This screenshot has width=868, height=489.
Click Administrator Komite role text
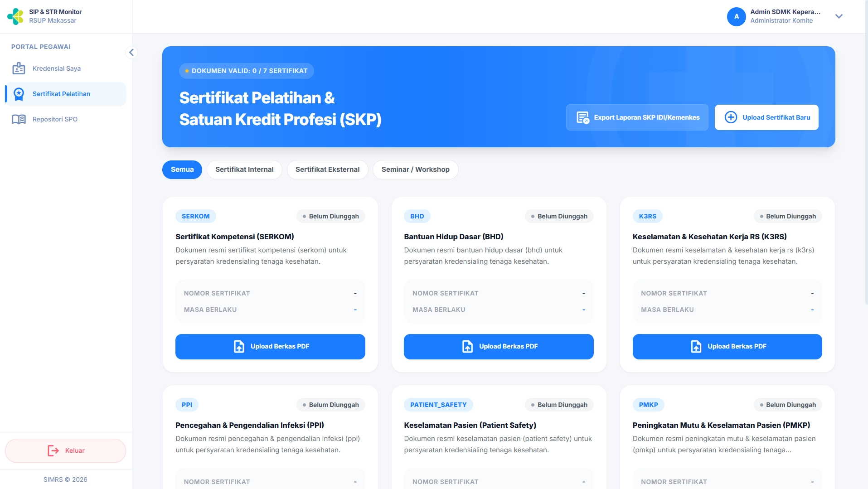pyautogui.click(x=781, y=20)
